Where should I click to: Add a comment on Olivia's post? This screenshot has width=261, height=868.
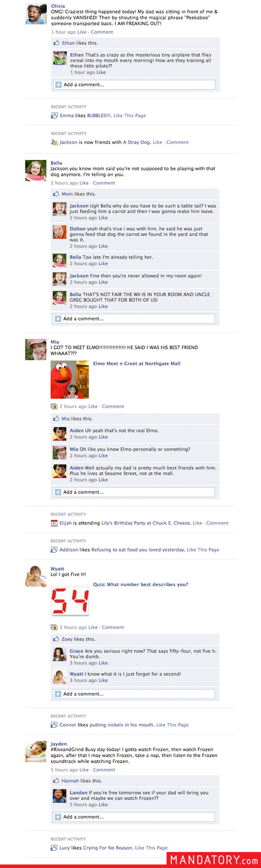[x=134, y=85]
